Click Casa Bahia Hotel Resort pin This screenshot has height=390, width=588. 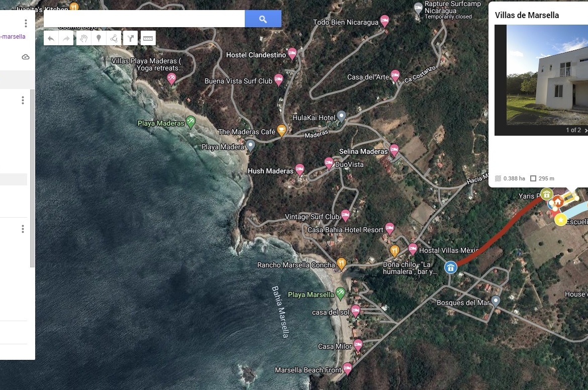[389, 228]
